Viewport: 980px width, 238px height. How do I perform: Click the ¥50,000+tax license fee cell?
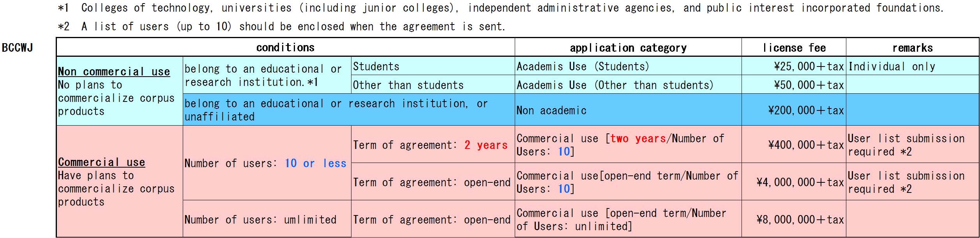(x=809, y=85)
